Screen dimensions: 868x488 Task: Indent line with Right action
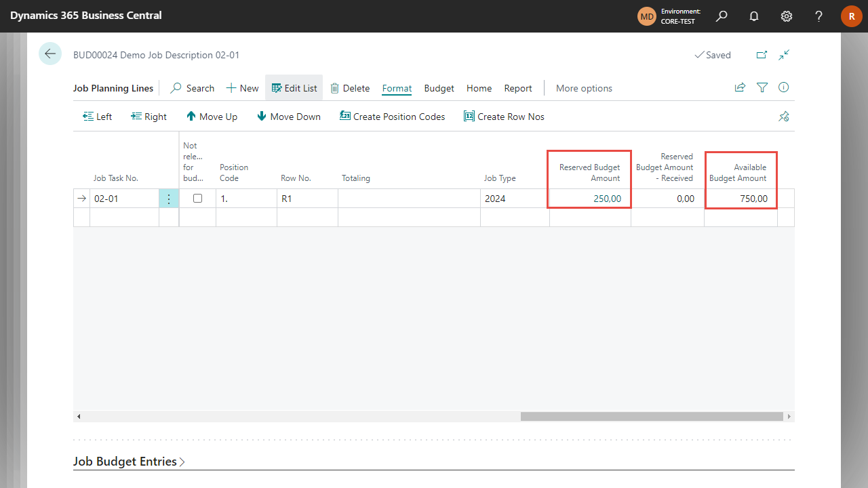(x=149, y=117)
